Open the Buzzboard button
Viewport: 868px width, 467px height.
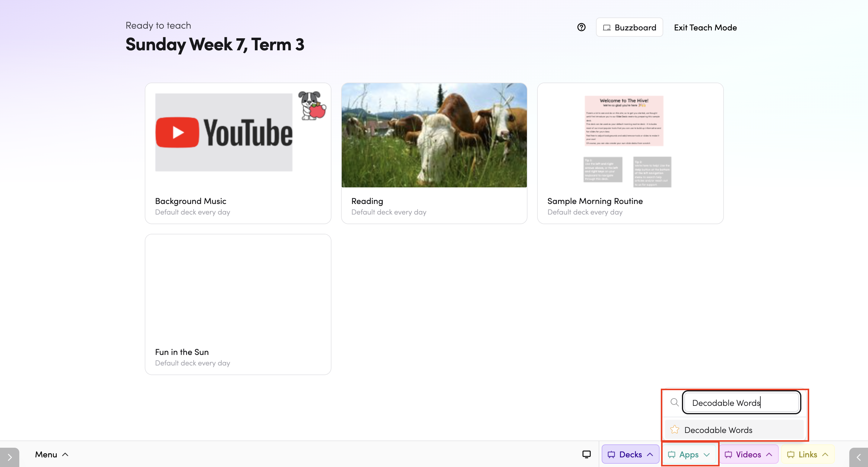pyautogui.click(x=629, y=27)
